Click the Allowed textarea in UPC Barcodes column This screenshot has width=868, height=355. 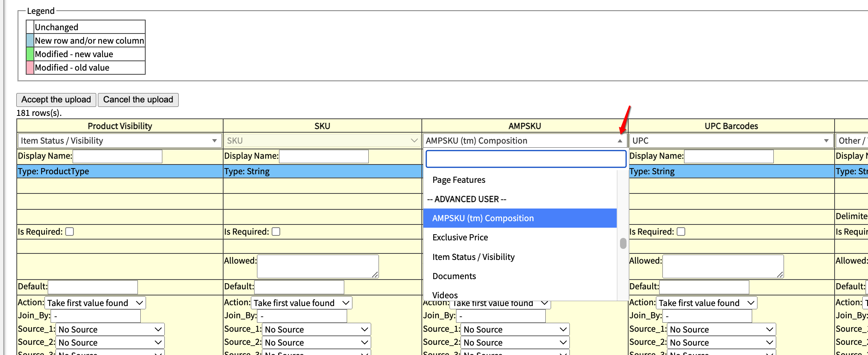(723, 266)
